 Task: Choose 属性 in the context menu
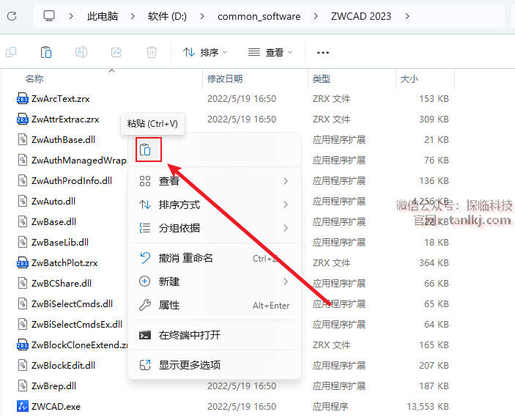click(215, 306)
